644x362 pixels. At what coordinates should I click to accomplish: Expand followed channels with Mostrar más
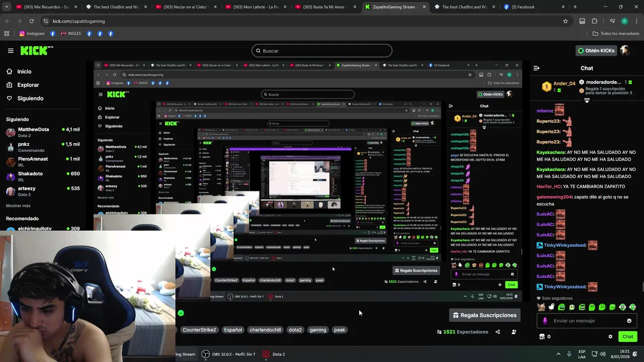point(18,206)
